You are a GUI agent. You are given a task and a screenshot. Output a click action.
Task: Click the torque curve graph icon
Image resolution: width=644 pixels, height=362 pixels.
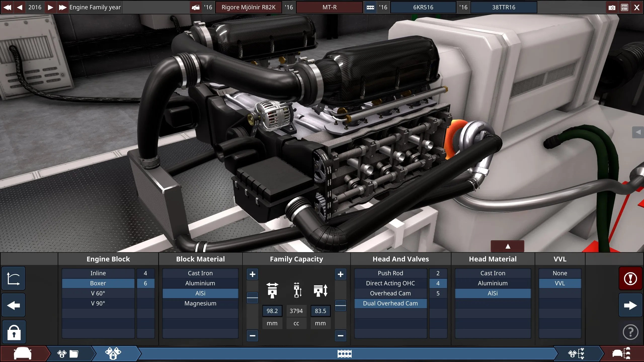click(13, 278)
